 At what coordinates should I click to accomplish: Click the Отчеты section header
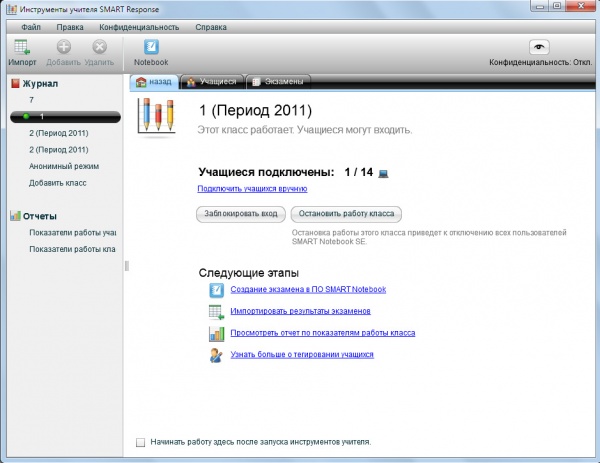click(40, 216)
